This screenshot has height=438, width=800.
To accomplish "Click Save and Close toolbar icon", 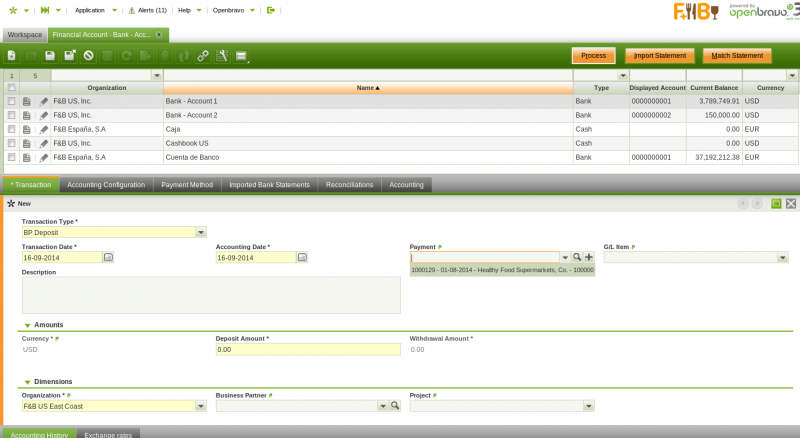I will click(69, 56).
